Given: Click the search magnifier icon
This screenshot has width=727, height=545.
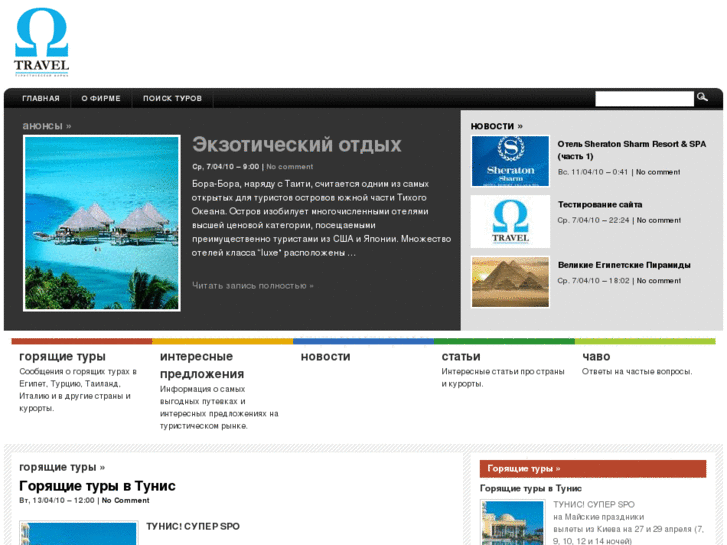Looking at the screenshot, I should pos(702,97).
